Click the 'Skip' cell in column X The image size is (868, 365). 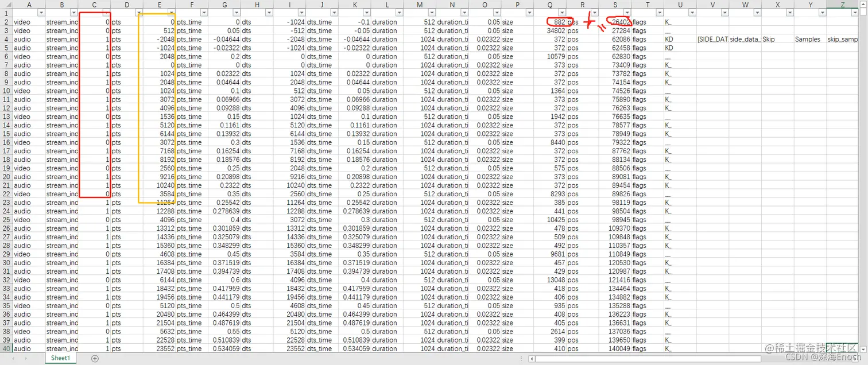tap(778, 40)
